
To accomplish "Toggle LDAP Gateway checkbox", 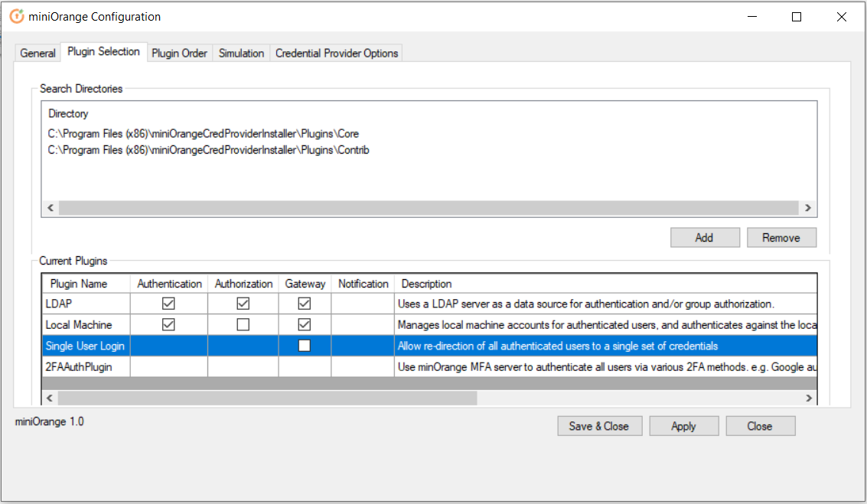I will pos(304,304).
